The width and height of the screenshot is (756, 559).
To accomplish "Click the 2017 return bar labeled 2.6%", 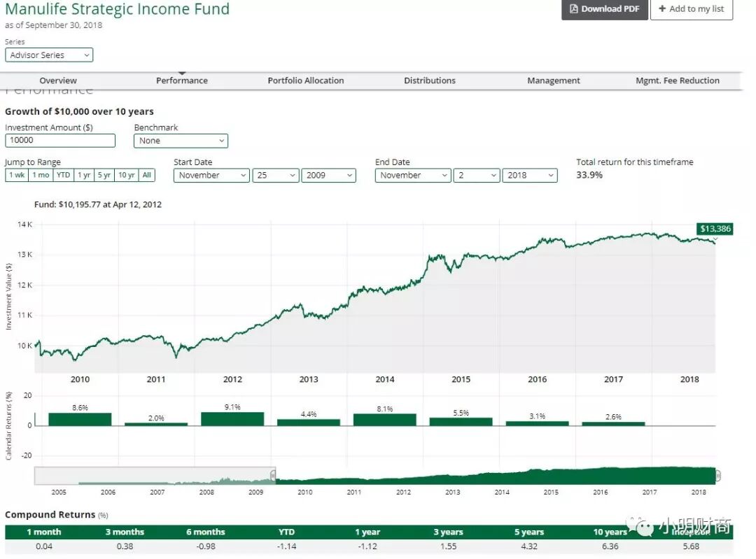I will click(x=613, y=423).
